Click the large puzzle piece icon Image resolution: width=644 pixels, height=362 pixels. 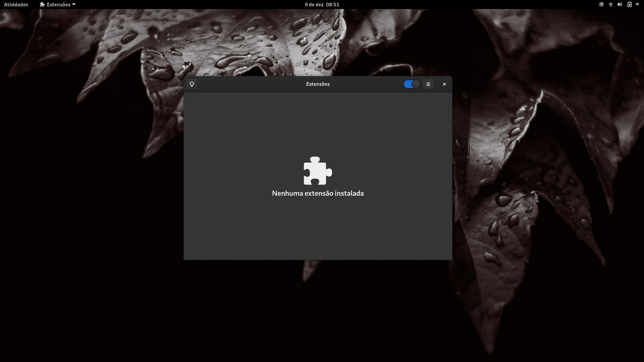[318, 171]
